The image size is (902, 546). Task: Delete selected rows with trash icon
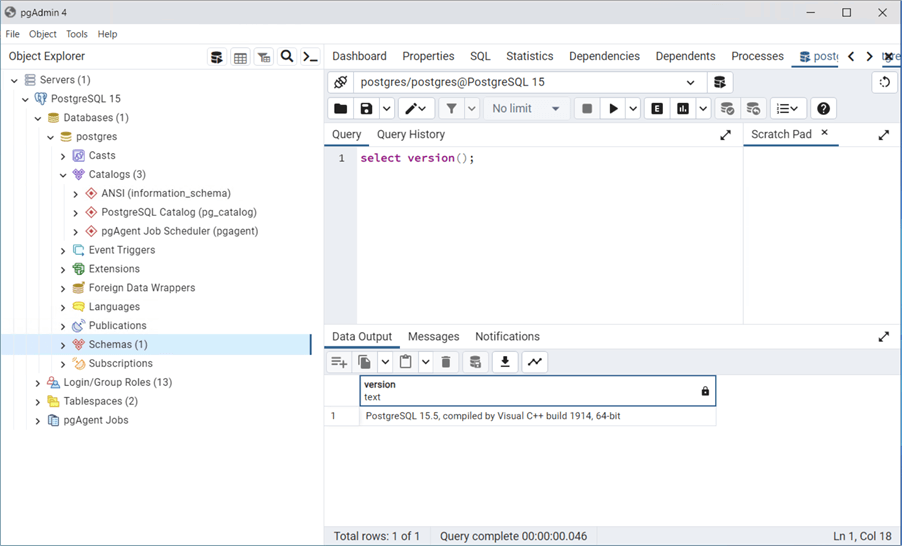pyautogui.click(x=446, y=362)
